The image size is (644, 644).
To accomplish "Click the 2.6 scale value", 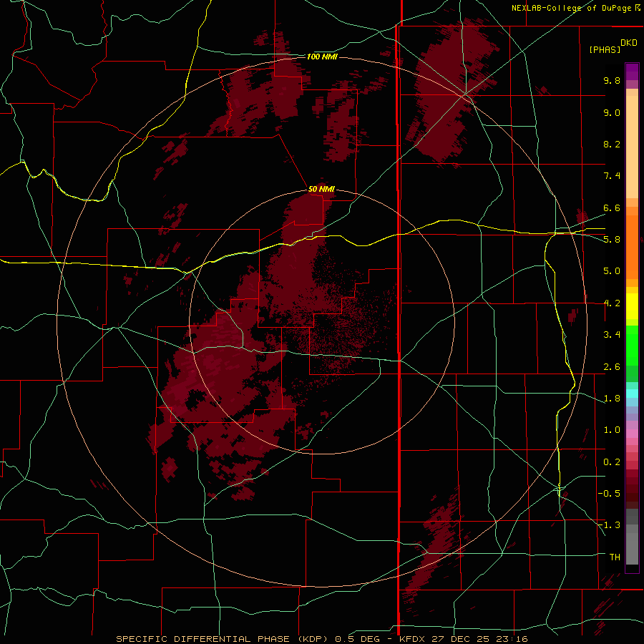I will 612,367.
